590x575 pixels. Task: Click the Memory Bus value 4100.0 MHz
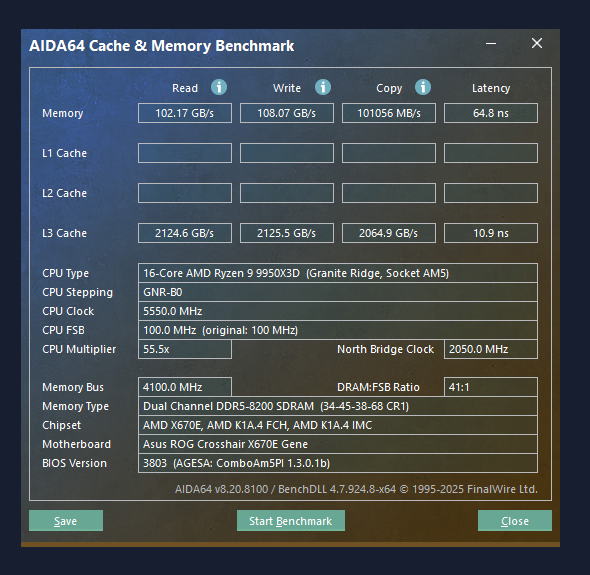point(185,387)
